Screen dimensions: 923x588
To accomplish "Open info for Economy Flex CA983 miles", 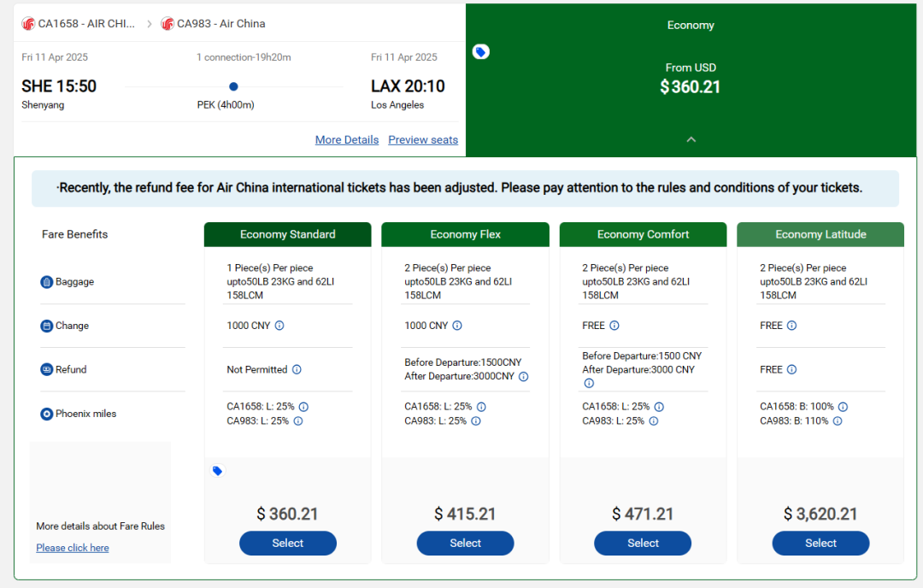I will [476, 420].
